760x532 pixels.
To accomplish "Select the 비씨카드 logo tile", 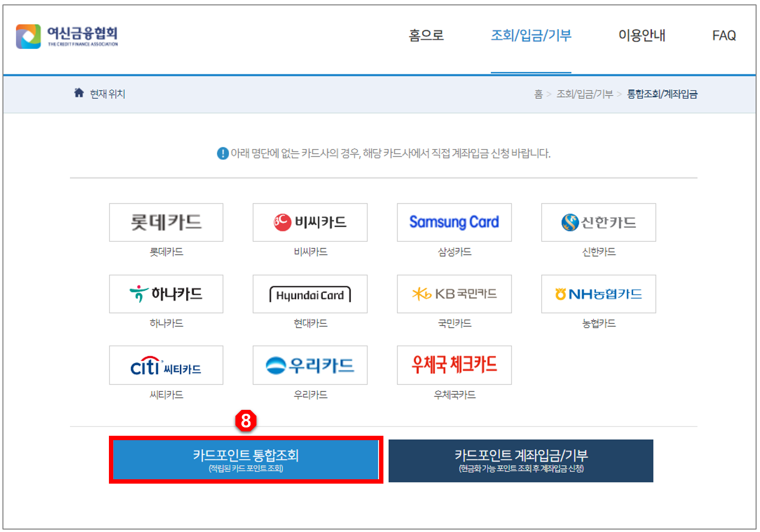I will 310,222.
